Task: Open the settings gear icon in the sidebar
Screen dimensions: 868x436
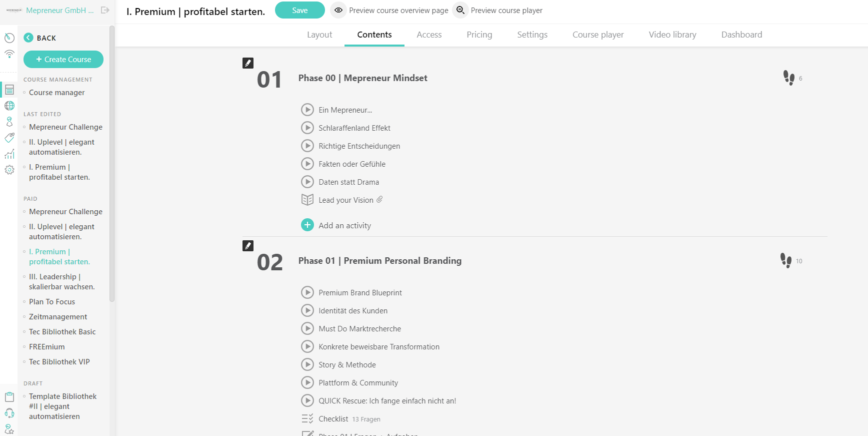Action: [9, 170]
